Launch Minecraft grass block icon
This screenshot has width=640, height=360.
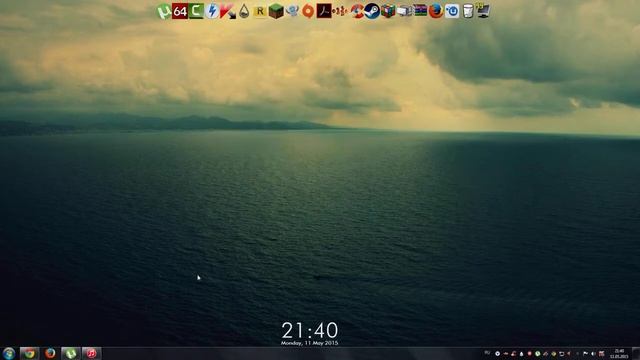[x=276, y=11]
